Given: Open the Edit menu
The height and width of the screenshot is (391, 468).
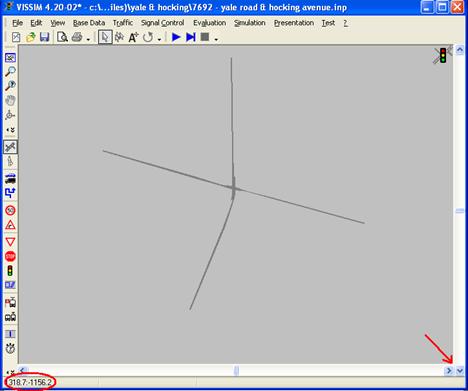Looking at the screenshot, I should coord(36,23).
